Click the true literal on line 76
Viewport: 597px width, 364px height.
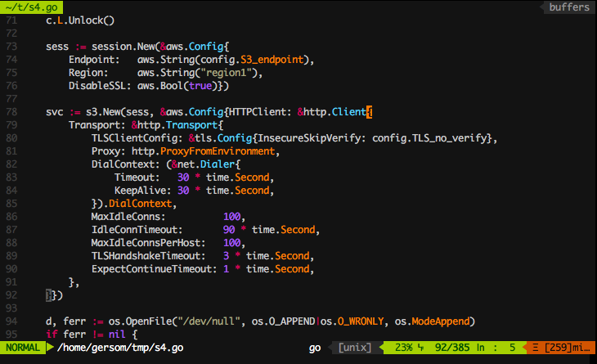point(200,86)
